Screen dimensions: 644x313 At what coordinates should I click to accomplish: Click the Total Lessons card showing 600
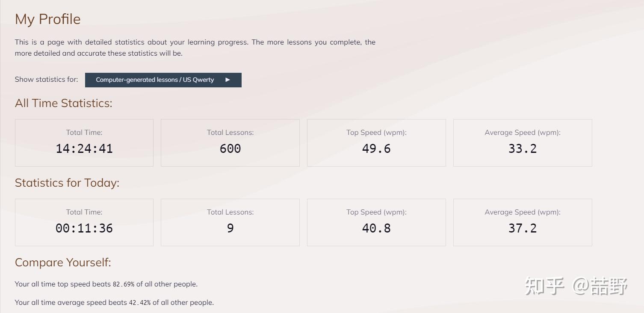pos(230,143)
